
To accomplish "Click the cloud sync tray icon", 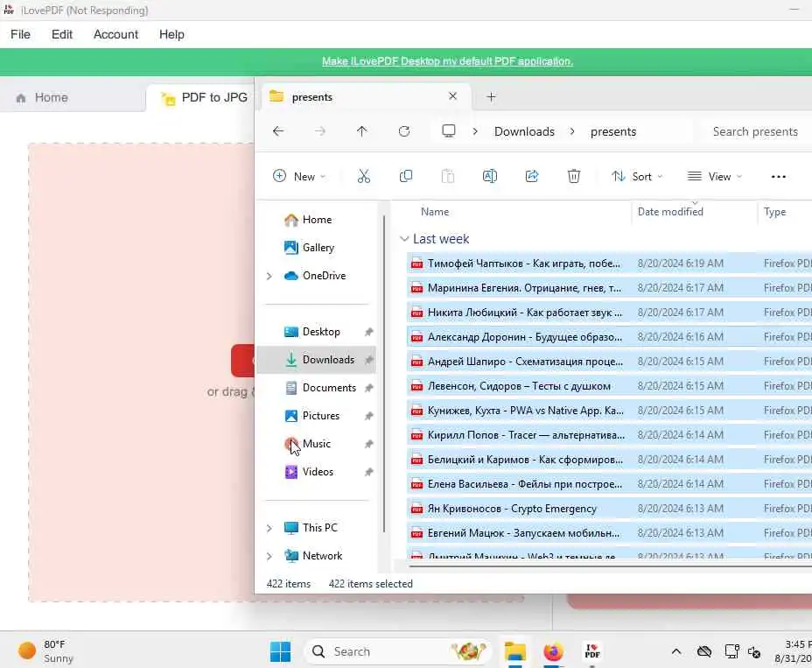I will 704,651.
